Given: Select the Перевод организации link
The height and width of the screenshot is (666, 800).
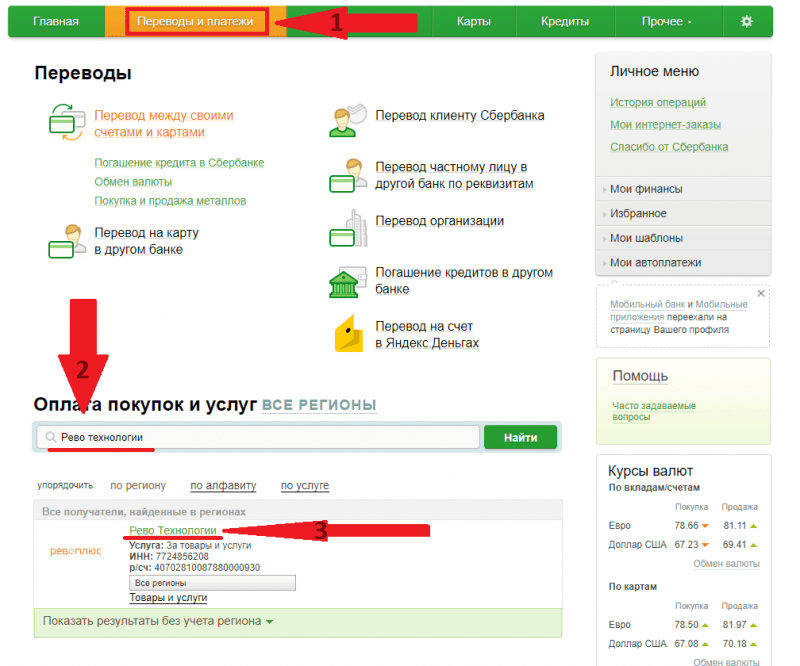Looking at the screenshot, I should tap(440, 221).
